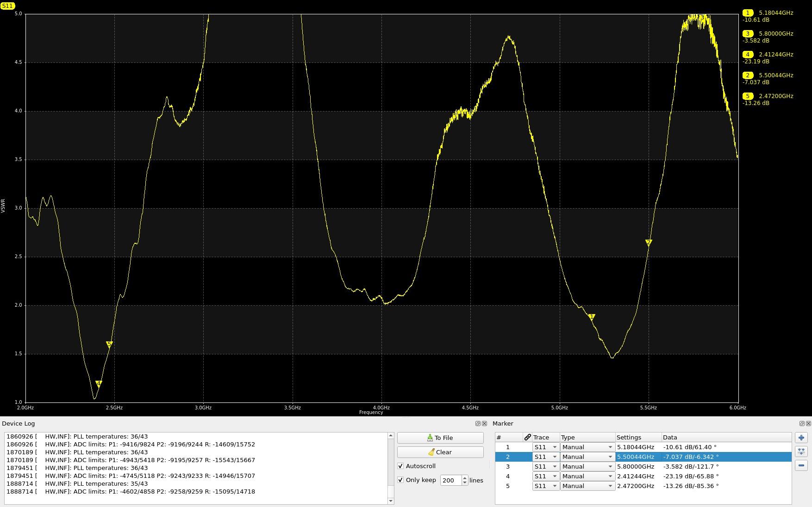Remove the selected marker with the minus button
Viewport: 812px width, 507px height.
click(801, 465)
